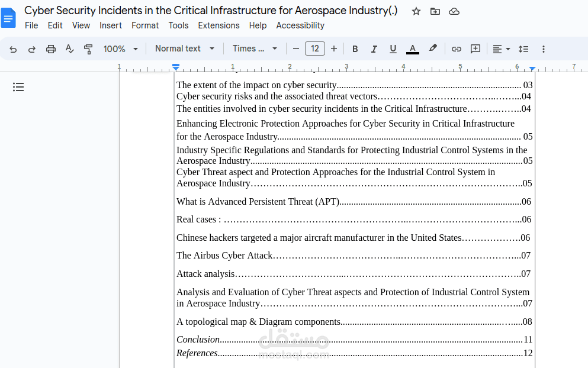Open the highlight color tool

[433, 49]
